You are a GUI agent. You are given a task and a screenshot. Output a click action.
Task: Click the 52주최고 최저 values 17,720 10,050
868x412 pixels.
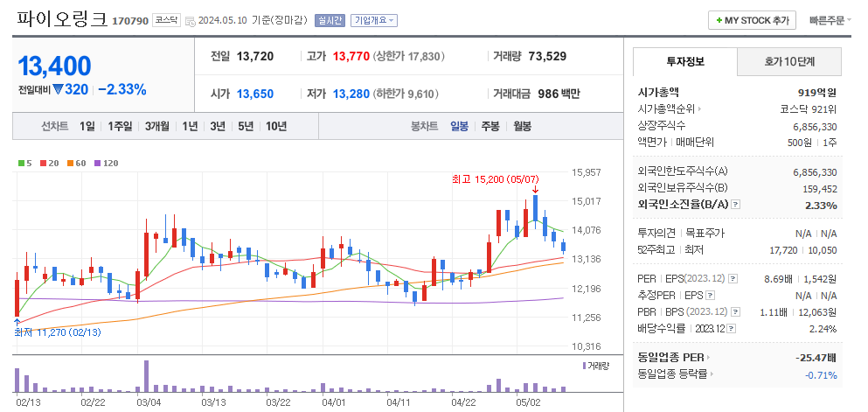803,250
